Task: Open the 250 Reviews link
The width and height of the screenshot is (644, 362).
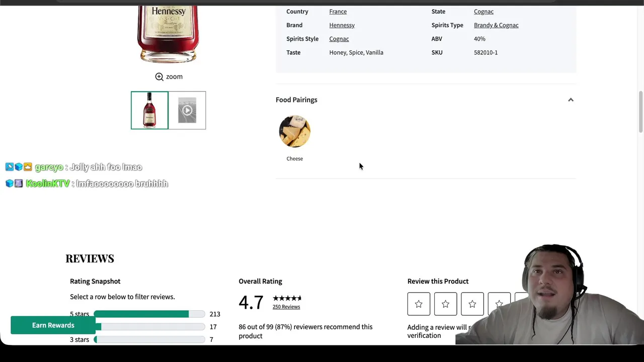Action: pyautogui.click(x=286, y=307)
